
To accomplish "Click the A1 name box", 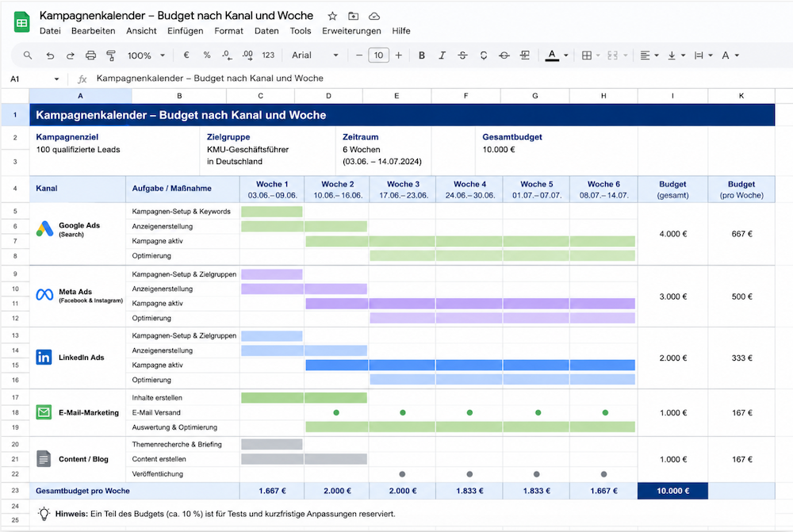I will click(15, 79).
